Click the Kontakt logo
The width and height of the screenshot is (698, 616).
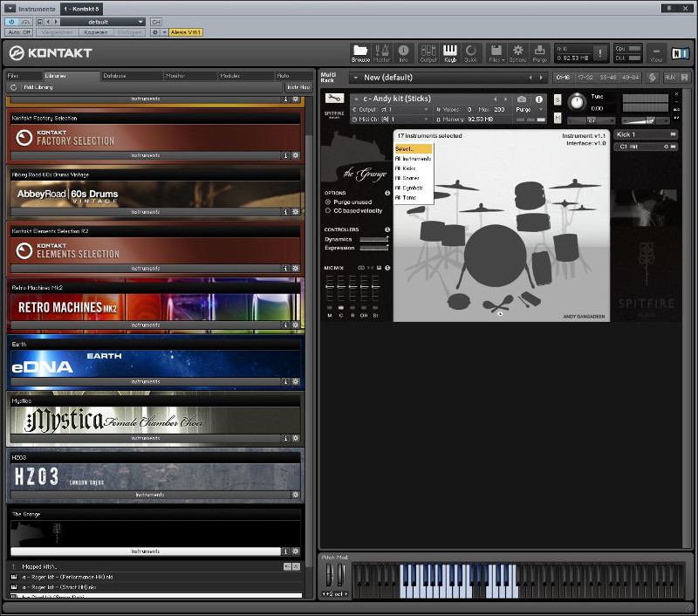(51, 53)
